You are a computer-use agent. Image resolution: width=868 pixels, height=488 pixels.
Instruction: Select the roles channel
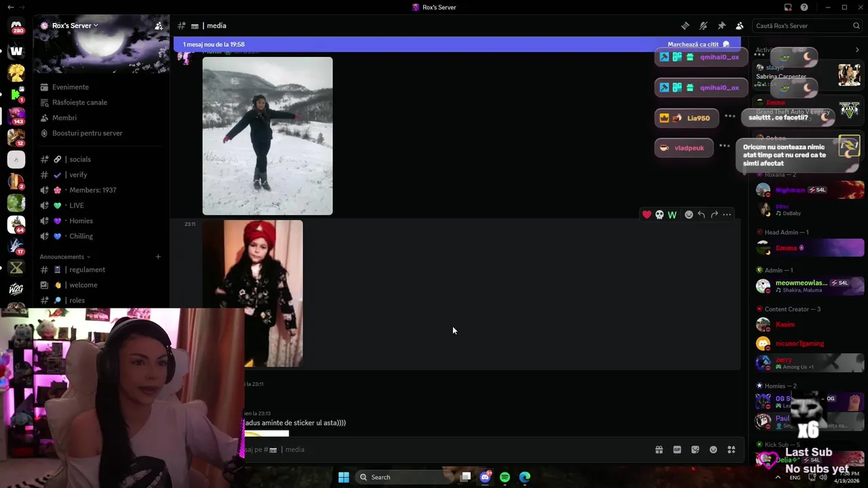(x=102, y=300)
